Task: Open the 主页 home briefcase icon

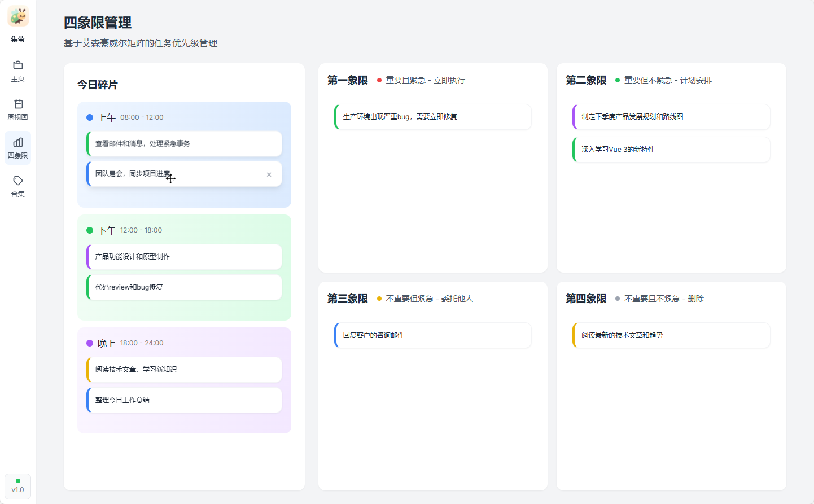Action: click(x=18, y=65)
